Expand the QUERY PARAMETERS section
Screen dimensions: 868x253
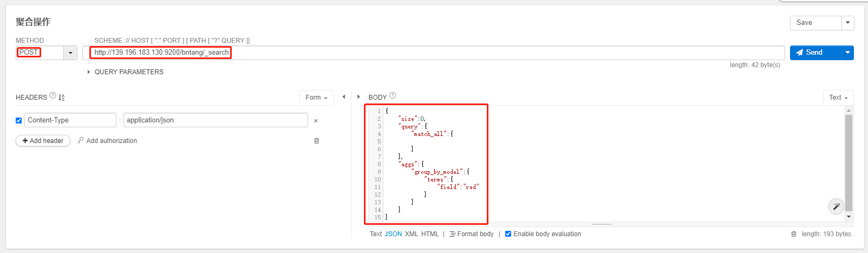(x=89, y=72)
